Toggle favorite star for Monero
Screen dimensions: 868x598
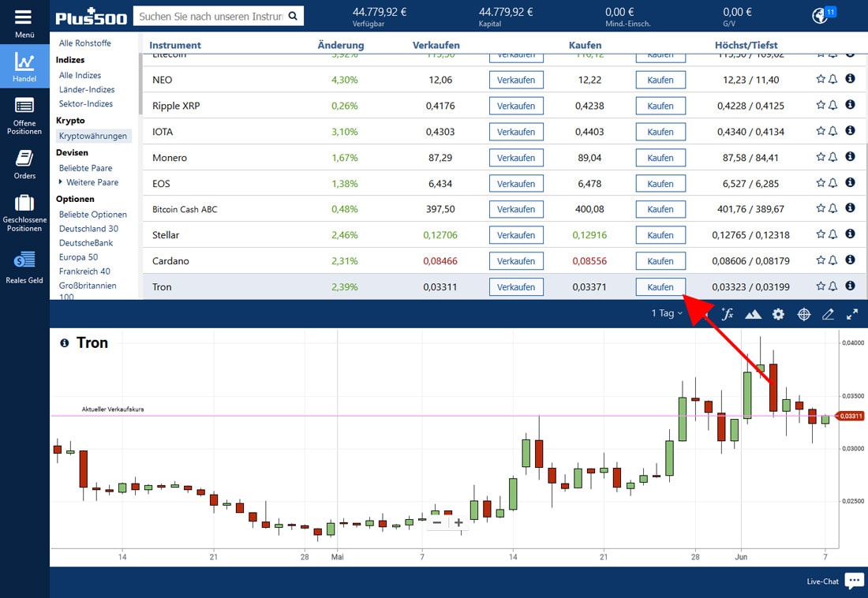pos(821,157)
